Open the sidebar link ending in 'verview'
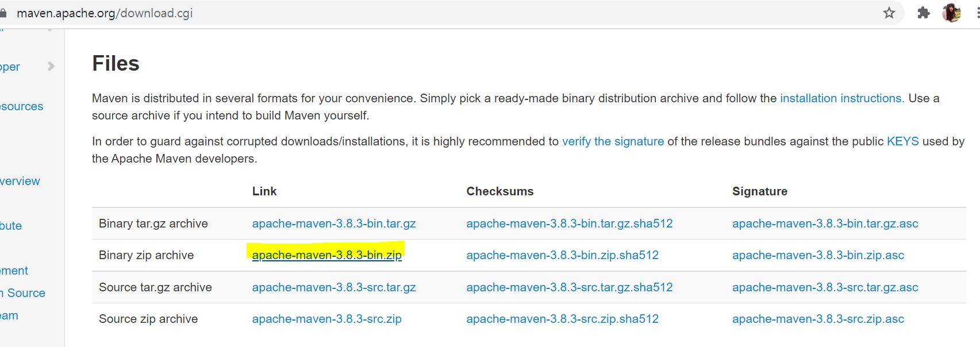The height and width of the screenshot is (347, 980). [20, 181]
